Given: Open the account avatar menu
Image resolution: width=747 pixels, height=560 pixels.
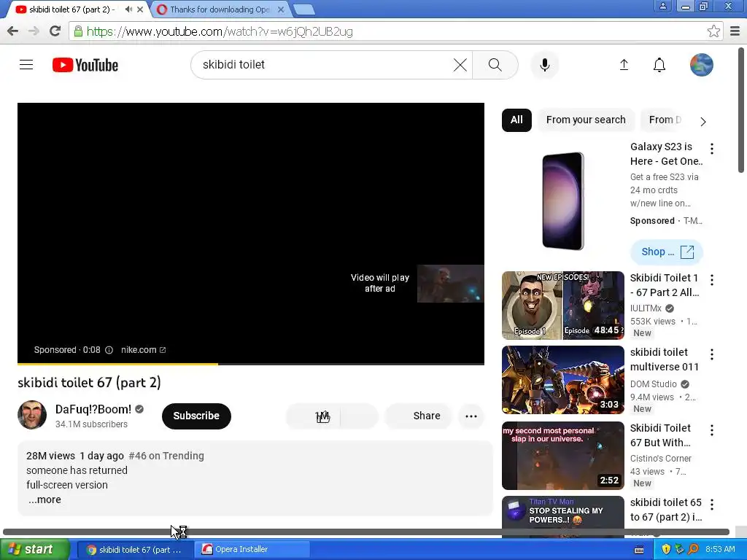Looking at the screenshot, I should [701, 65].
